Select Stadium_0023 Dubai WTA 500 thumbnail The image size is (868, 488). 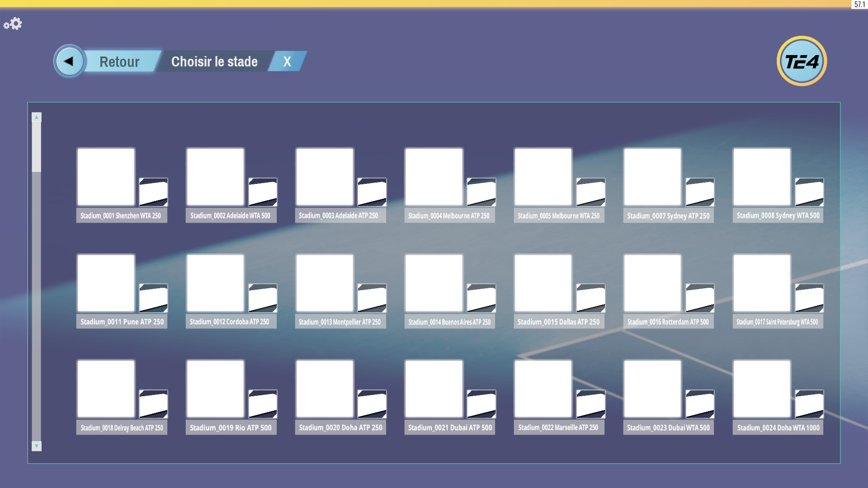tap(653, 389)
